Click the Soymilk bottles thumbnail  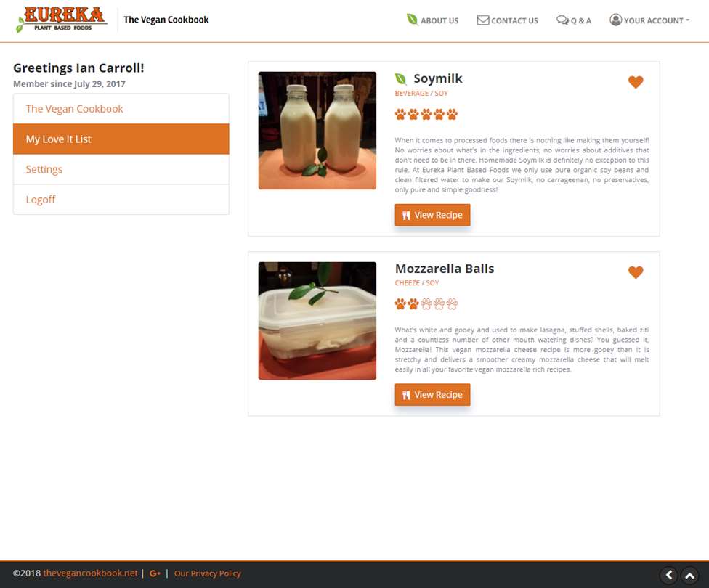tap(317, 131)
